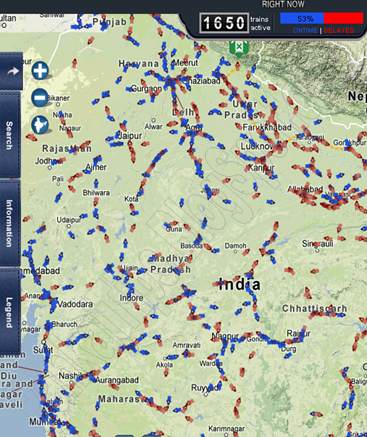This screenshot has height=437, width=367.
Task: Click the Nagpur city label
Action: coord(226,336)
